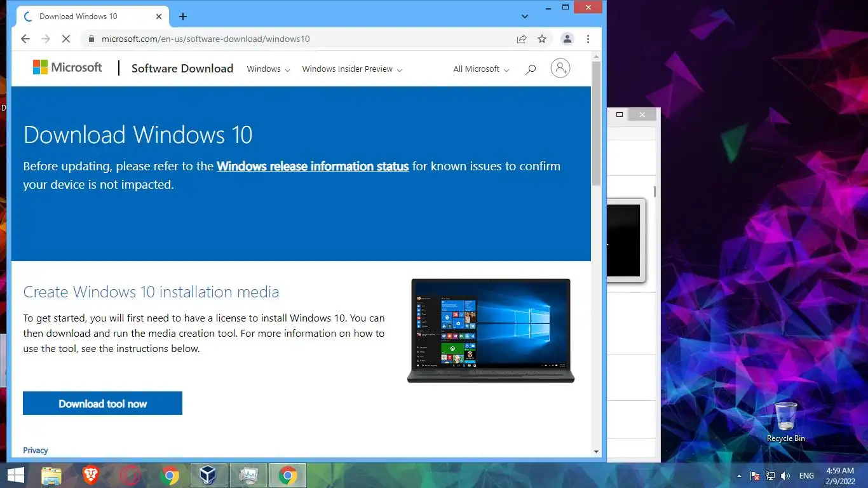Click Download tool now button
868x488 pixels.
(x=102, y=403)
